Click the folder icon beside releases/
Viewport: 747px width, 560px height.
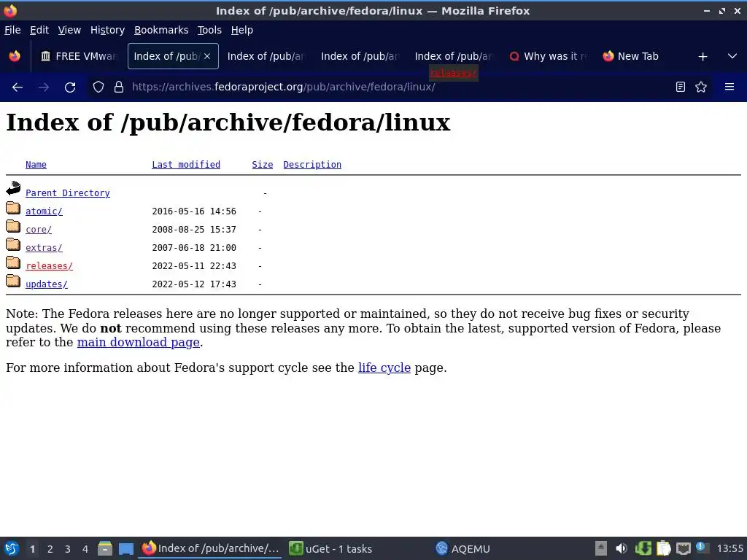pyautogui.click(x=13, y=262)
